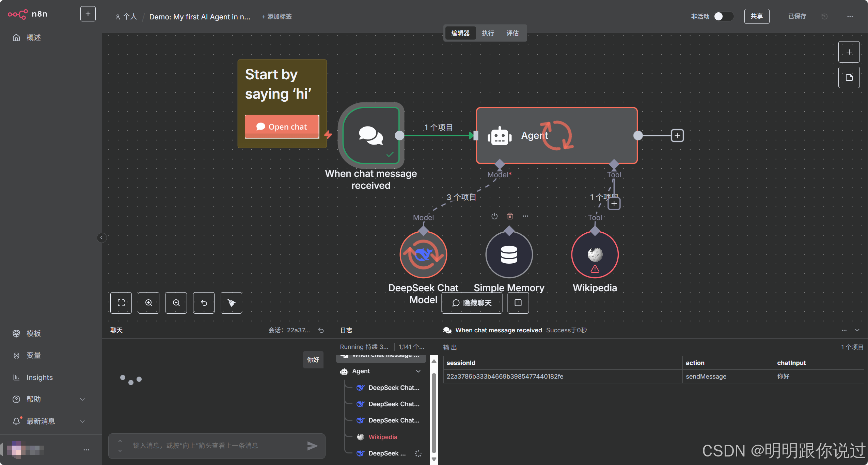
Task: Tidy up the workflow nodes
Action: (231, 303)
